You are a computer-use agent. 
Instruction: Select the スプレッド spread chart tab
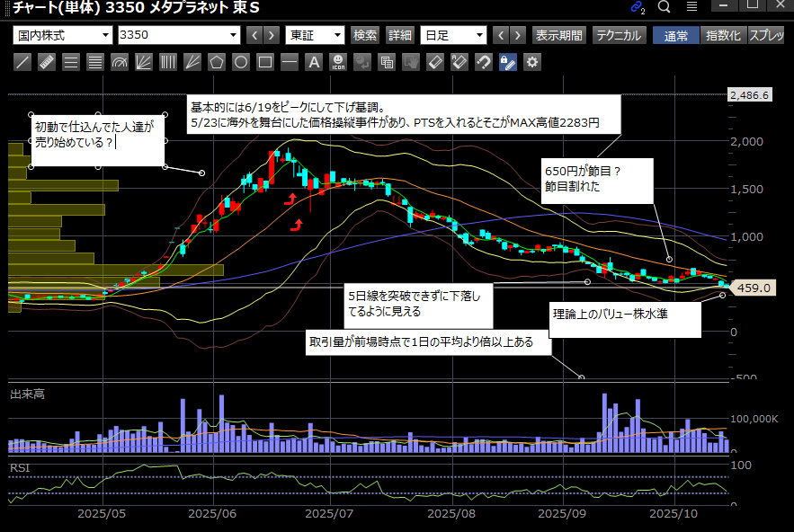click(767, 35)
